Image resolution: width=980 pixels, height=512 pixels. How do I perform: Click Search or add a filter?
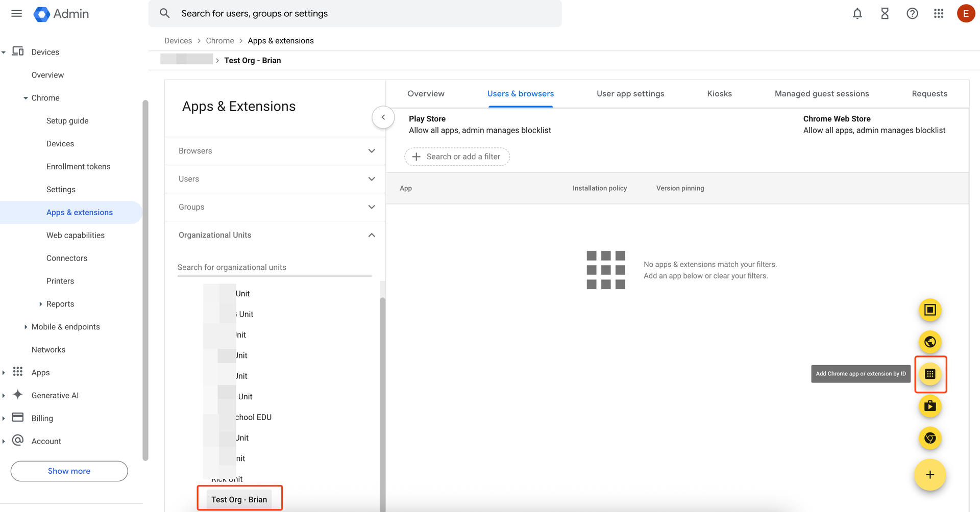pos(457,157)
